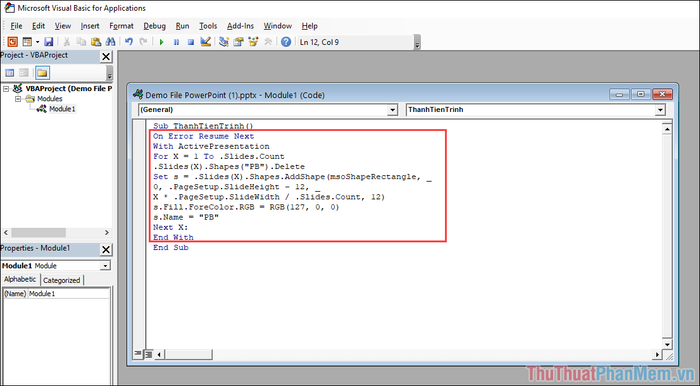Close the Properties - Module1 pane
This screenshot has width=700, height=386.
tap(106, 249)
